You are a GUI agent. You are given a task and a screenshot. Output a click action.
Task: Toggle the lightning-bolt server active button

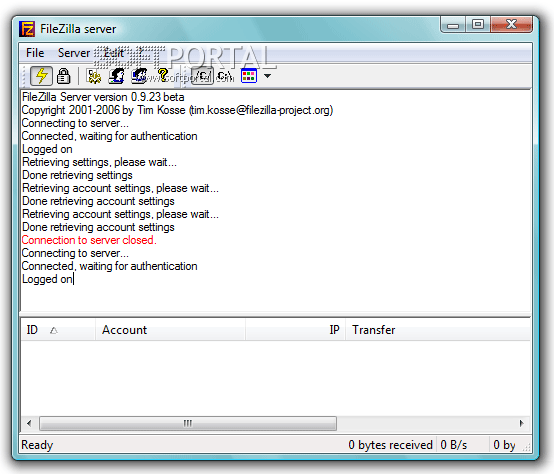click(x=41, y=76)
